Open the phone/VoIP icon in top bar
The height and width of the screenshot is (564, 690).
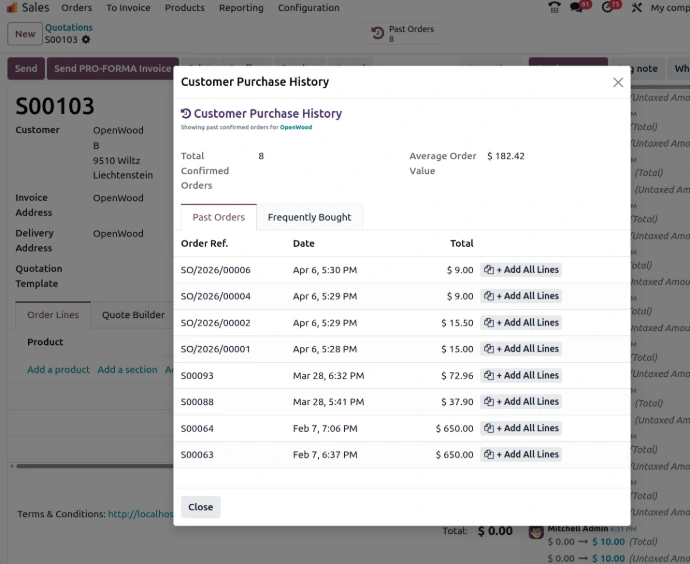tap(555, 8)
